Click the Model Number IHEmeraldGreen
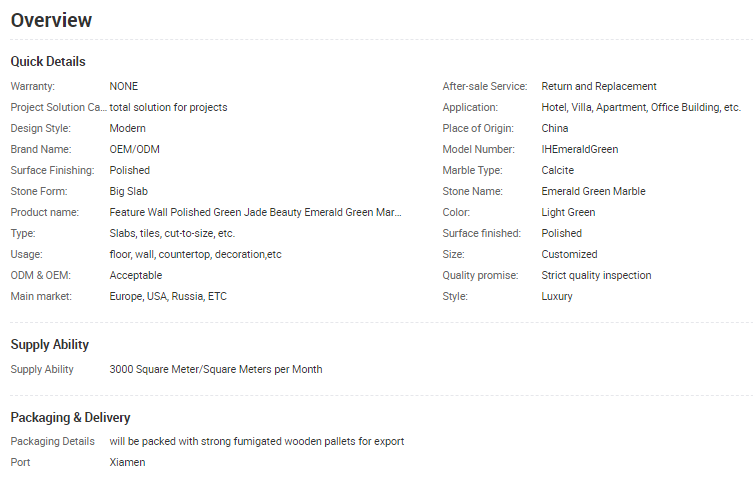Image resolution: width=753 pixels, height=478 pixels. point(579,149)
